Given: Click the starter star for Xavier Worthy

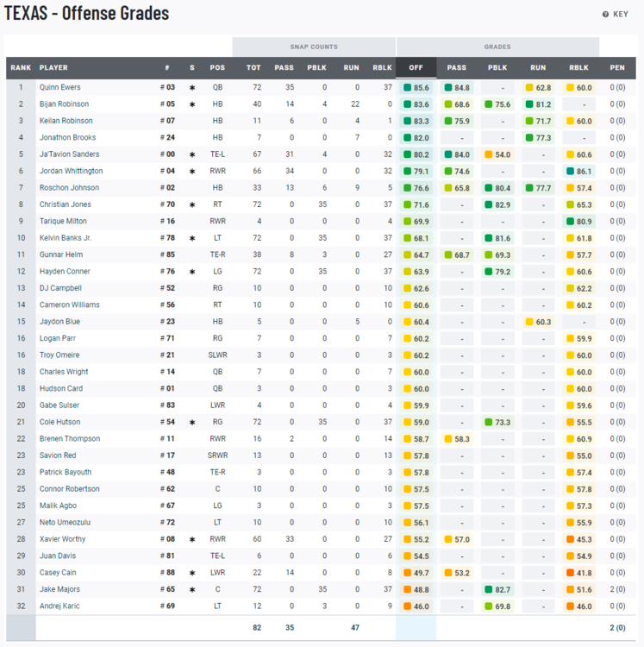Looking at the screenshot, I should (x=192, y=540).
